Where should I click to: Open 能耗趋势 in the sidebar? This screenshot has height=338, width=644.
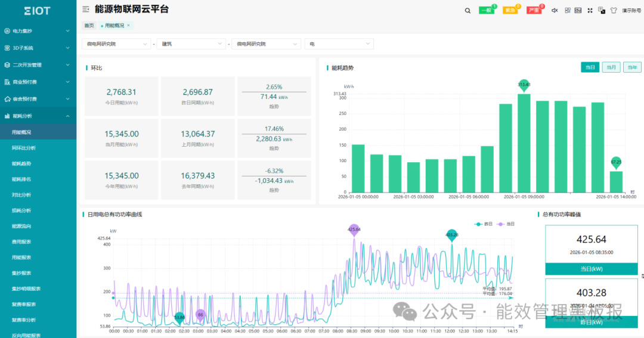pos(38,163)
